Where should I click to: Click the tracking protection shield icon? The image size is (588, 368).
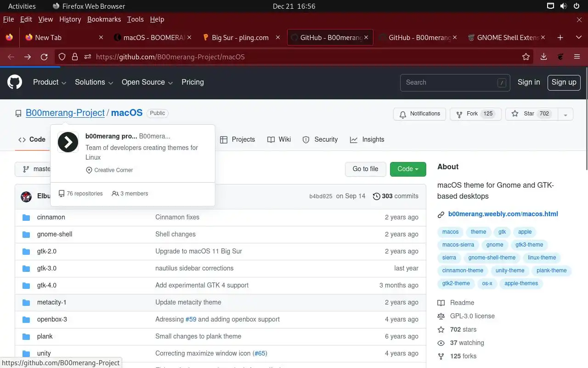click(x=62, y=57)
